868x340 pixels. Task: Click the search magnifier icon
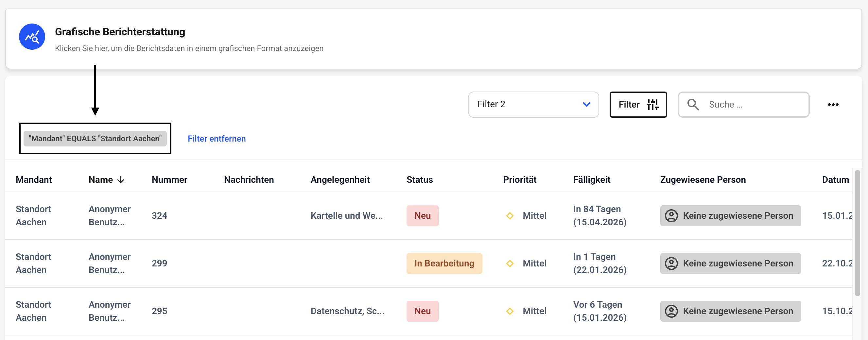[x=693, y=105]
